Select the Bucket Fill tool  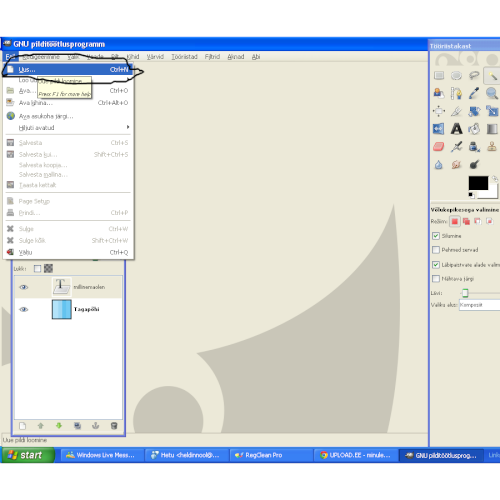click(474, 129)
